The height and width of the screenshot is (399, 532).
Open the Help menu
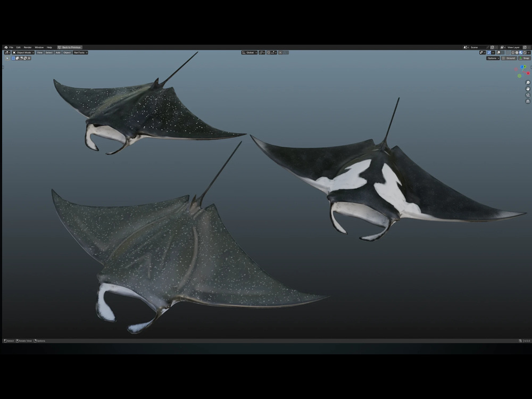[x=49, y=47]
